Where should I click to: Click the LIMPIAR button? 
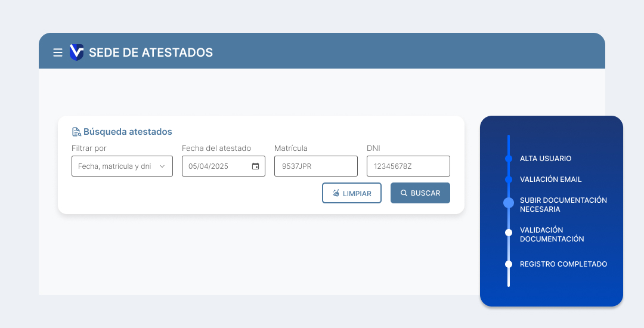[x=352, y=193]
